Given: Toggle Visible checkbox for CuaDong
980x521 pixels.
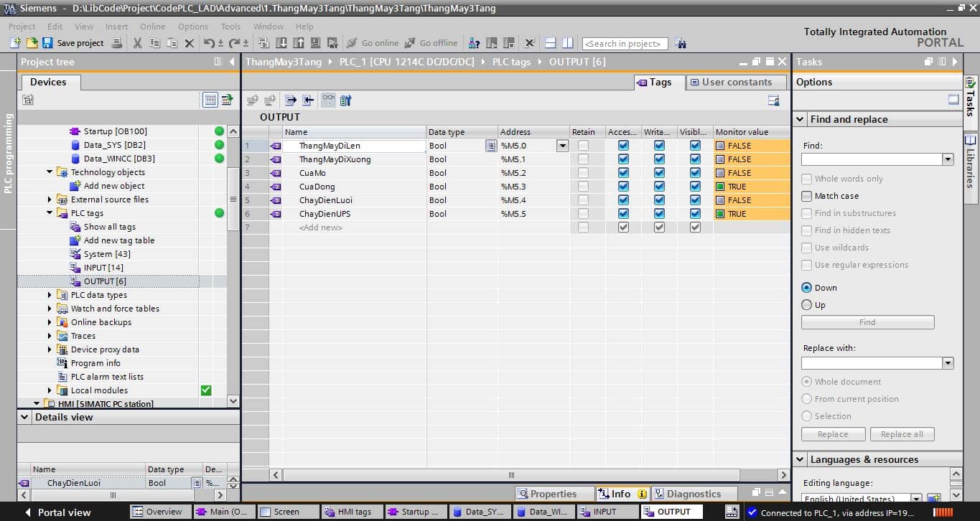Looking at the screenshot, I should tap(695, 187).
